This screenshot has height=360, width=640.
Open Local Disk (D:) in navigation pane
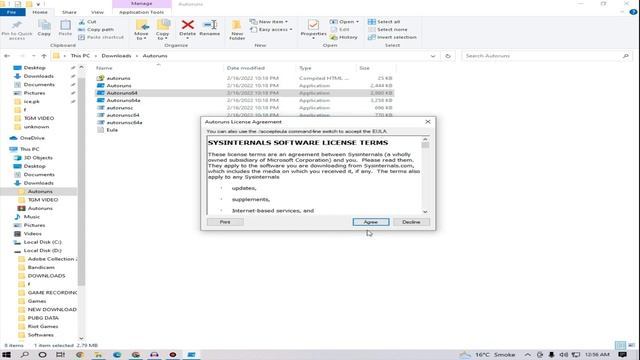pyautogui.click(x=42, y=251)
